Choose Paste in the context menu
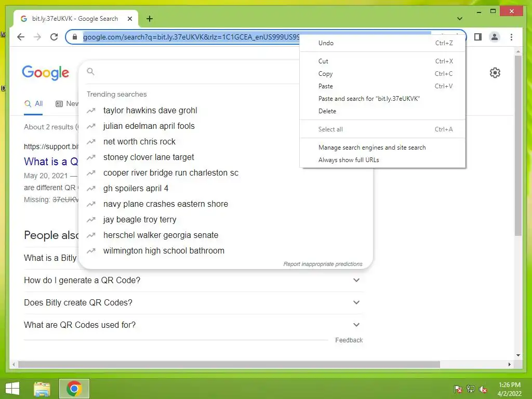 click(x=383, y=86)
